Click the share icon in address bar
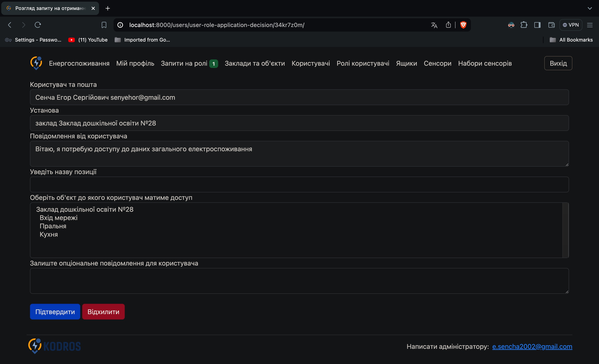This screenshot has height=364, width=599. tap(448, 25)
